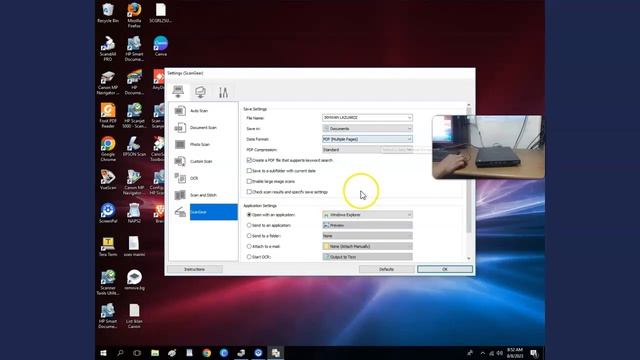Show hidden system tray icons chevron
This screenshot has width=640, height=360.
tap(483, 353)
